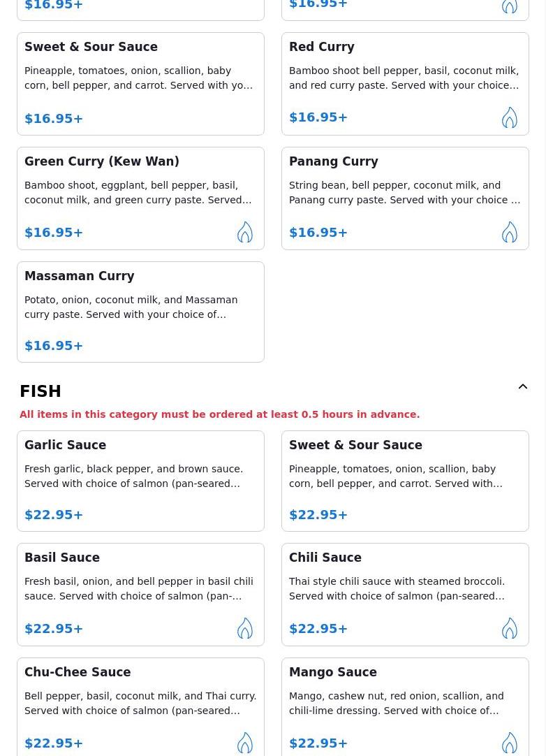Screen dimensions: 546x756
Task: Click the Chili Sauce description text
Action: point(397,589)
